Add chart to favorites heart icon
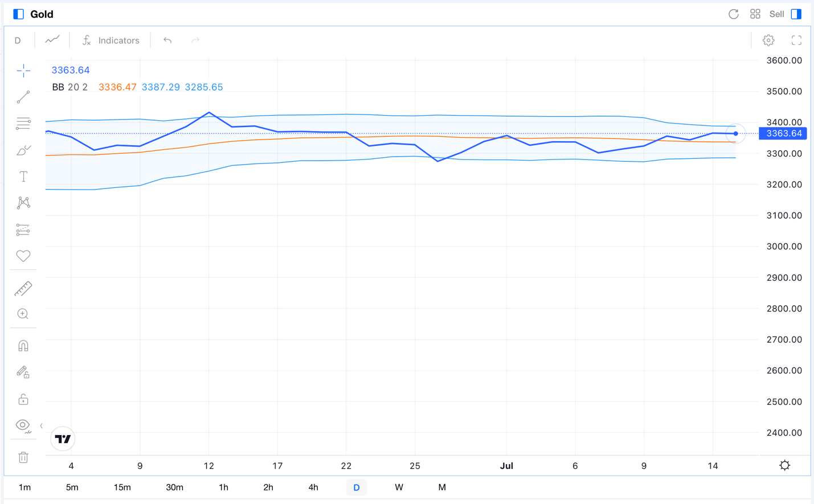Viewport: 814px width, 504px height. (x=23, y=256)
